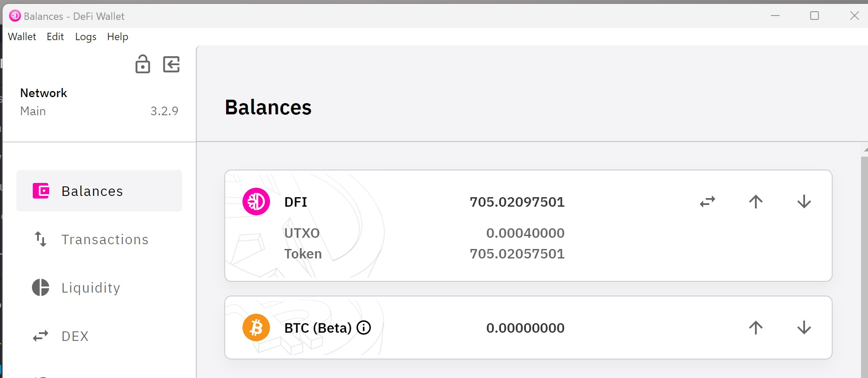Screen dimensions: 868x378
Task: Click the BTC coin logo
Action: (x=256, y=328)
